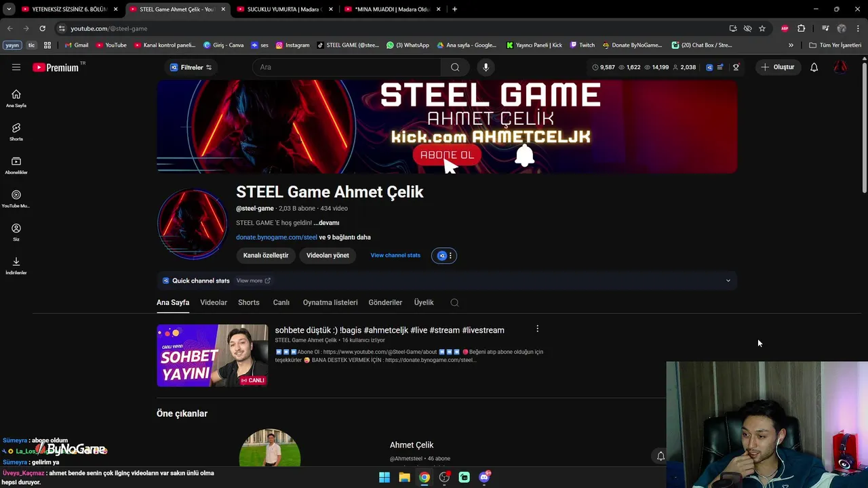Open the Oluştur create menu
Viewport: 868px width, 488px height.
[x=778, y=67]
